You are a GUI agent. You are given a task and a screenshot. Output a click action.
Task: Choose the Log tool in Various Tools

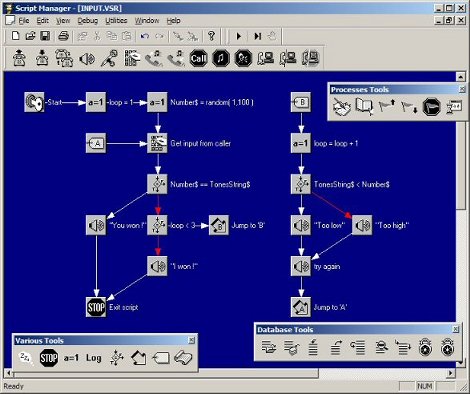point(94,358)
